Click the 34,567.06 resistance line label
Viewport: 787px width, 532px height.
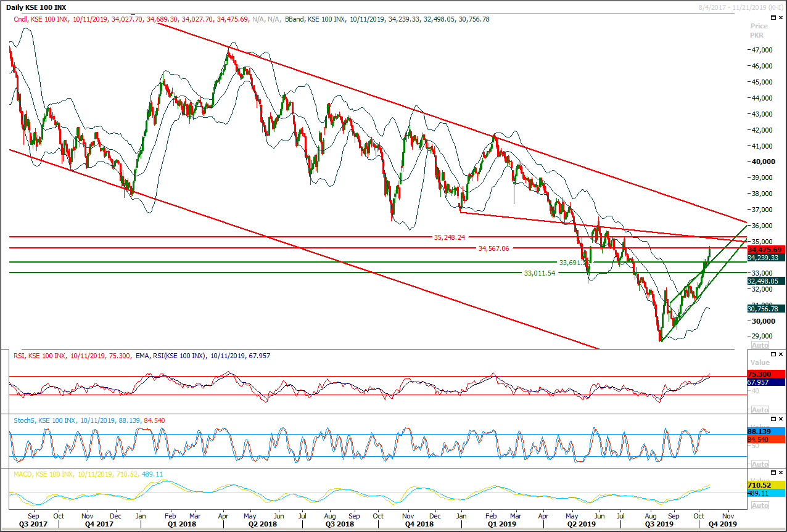coord(495,248)
